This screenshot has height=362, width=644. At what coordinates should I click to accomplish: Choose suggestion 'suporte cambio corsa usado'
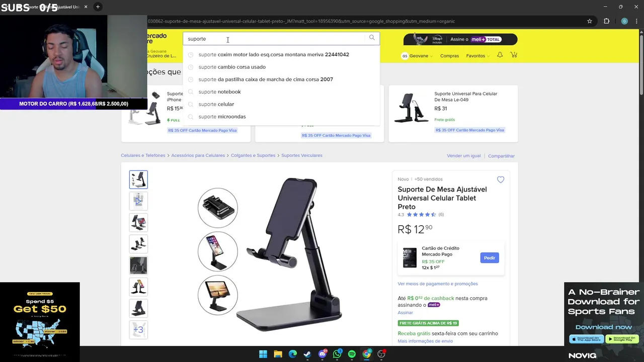coord(281,67)
